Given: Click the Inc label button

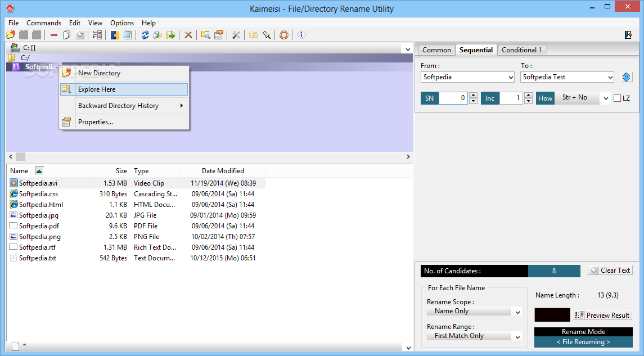Looking at the screenshot, I should pos(490,98).
